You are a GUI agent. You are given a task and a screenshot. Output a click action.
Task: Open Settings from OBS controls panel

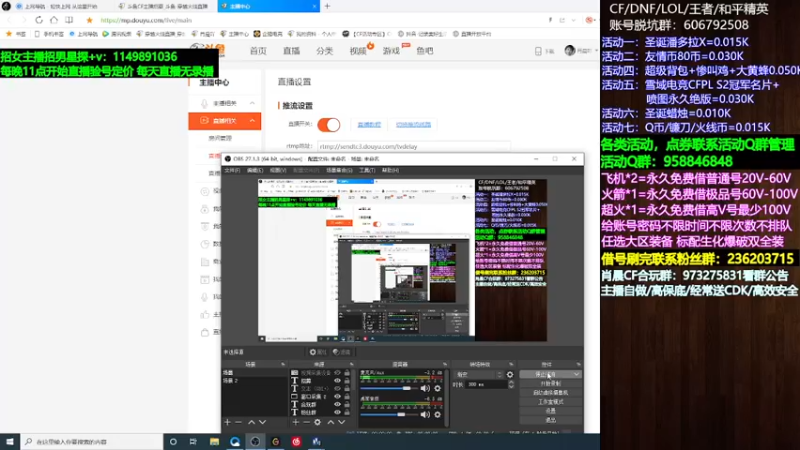coord(551,411)
